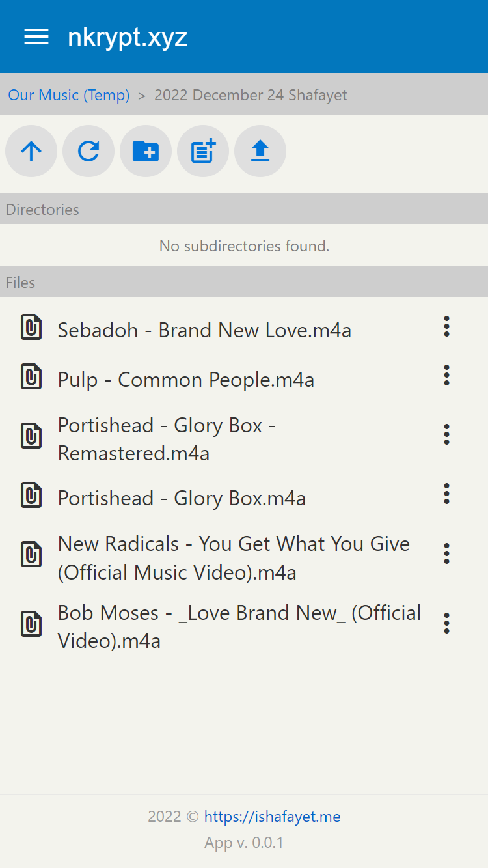Open the hamburger navigation menu
Viewport: 488px width, 868px height.
point(36,36)
